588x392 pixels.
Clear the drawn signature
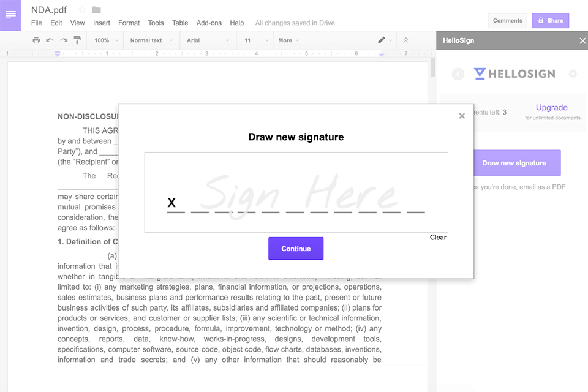point(437,238)
